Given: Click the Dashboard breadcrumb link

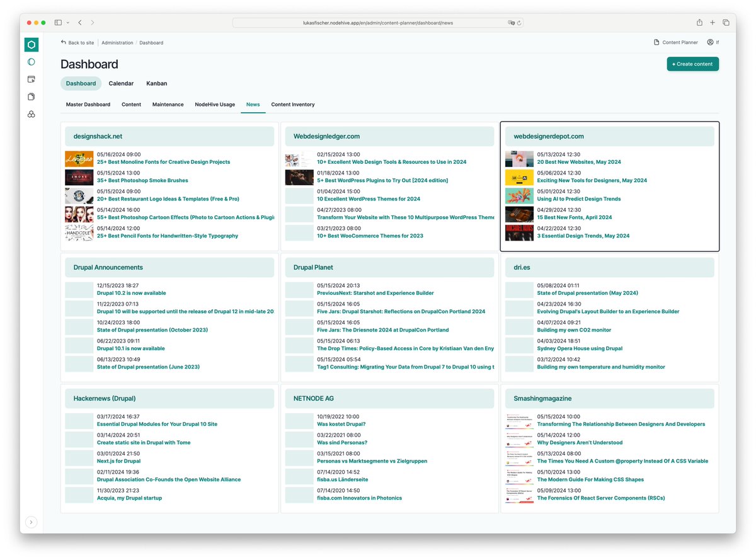Looking at the screenshot, I should click(151, 43).
